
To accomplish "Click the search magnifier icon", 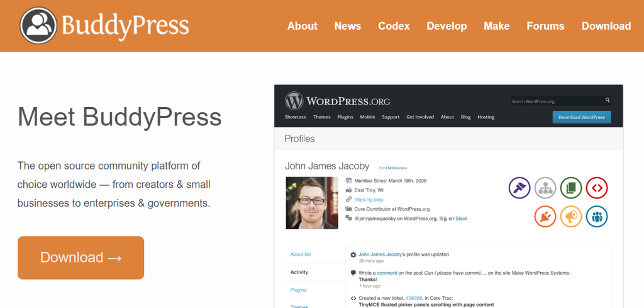I will click(x=608, y=100).
